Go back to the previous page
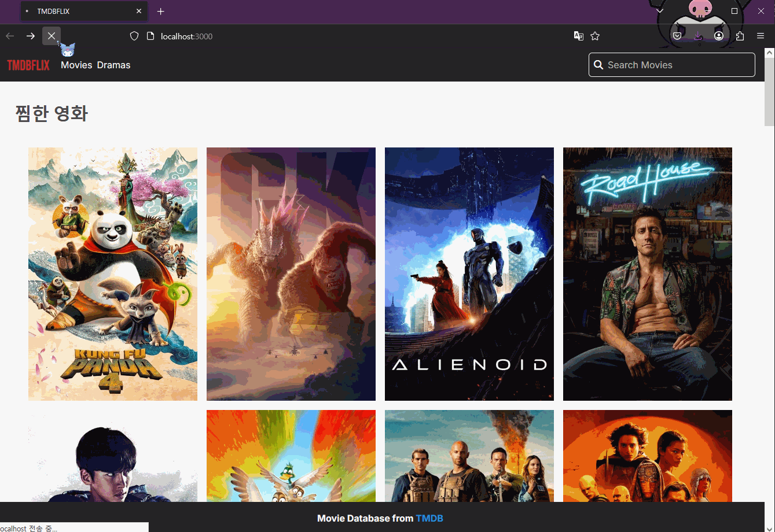This screenshot has height=532, width=775. tap(10, 36)
